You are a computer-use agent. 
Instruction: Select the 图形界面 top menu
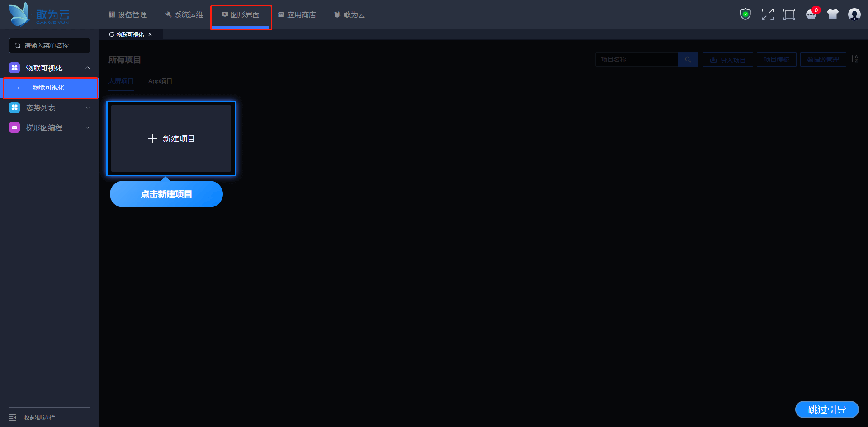click(241, 15)
